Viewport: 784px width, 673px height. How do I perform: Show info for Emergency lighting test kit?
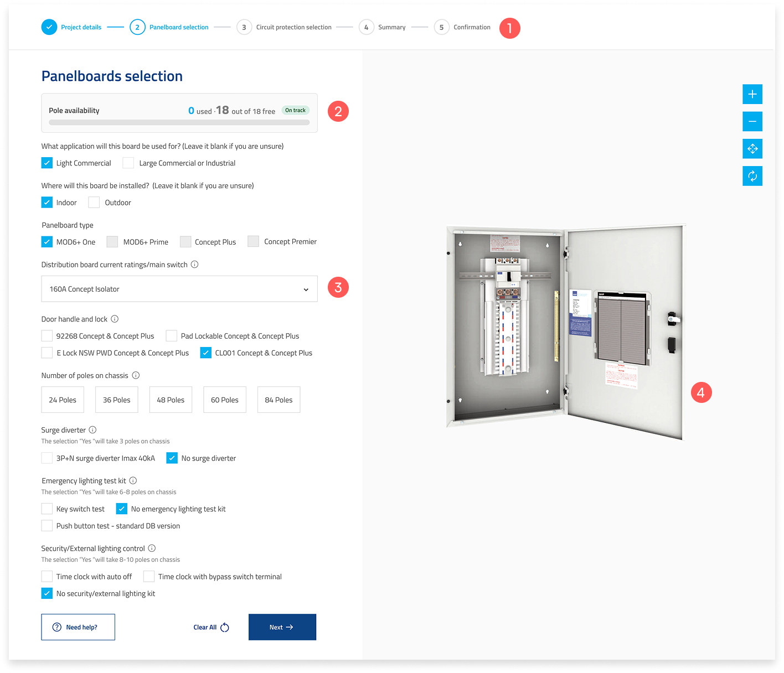133,480
